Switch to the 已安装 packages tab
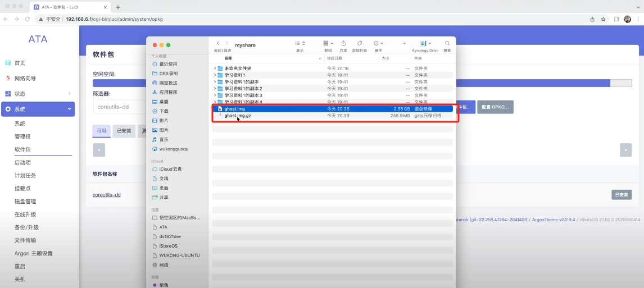Image resolution: width=644 pixels, height=288 pixels. pyautogui.click(x=124, y=131)
